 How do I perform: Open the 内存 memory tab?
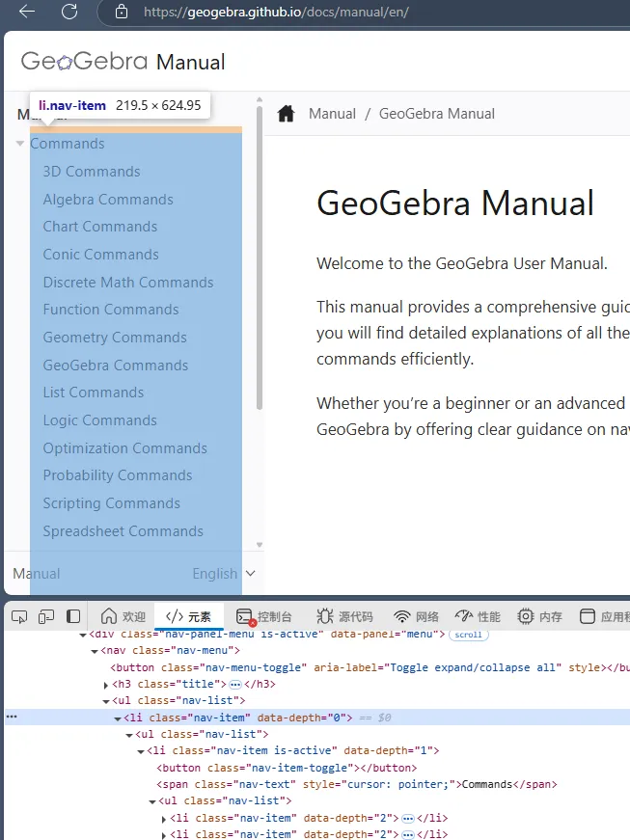coord(539,616)
